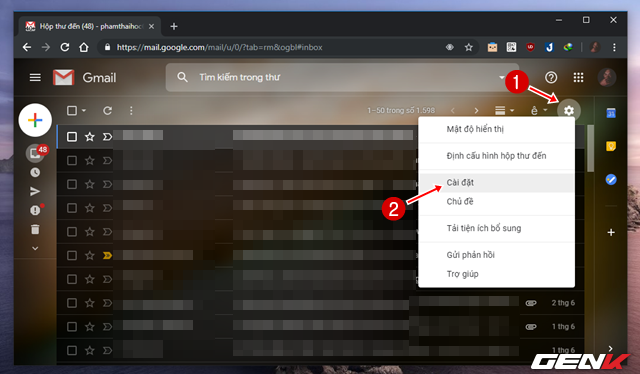This screenshot has height=374, width=640.
Task: Mark first email row as important
Action: pos(107,137)
